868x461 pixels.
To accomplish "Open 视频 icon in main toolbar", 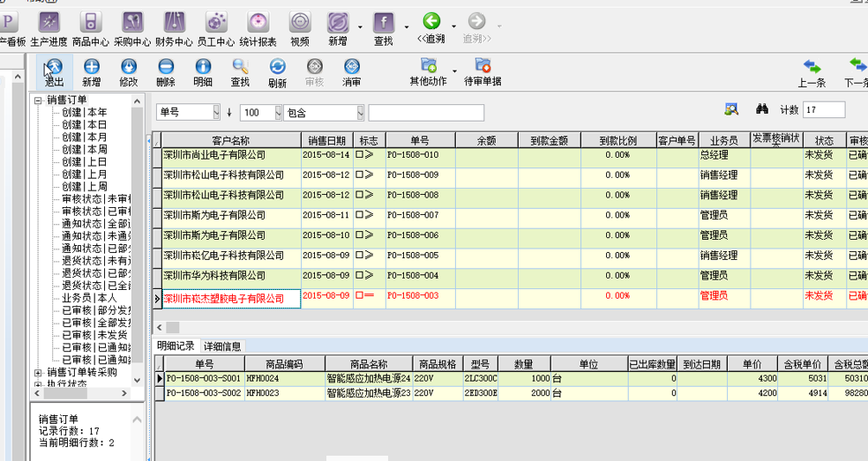I will 300,29.
